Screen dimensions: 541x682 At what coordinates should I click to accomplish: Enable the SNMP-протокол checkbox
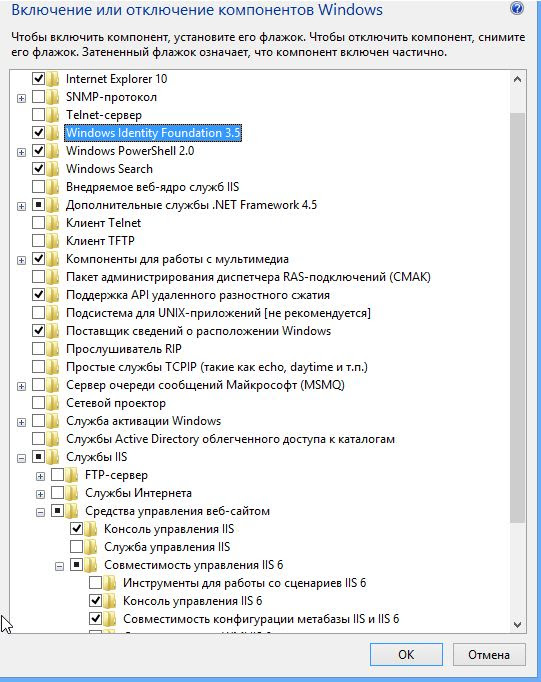click(38, 97)
